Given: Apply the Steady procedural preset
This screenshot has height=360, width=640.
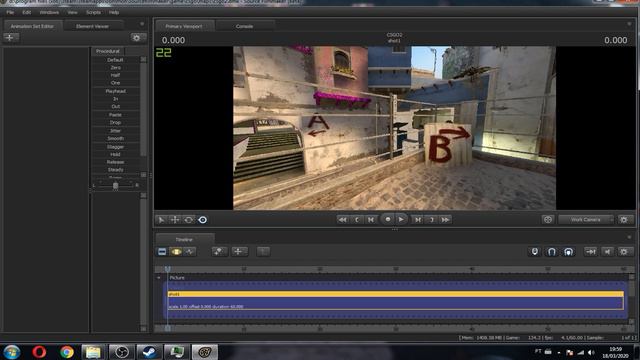Looking at the screenshot, I should pos(116,170).
